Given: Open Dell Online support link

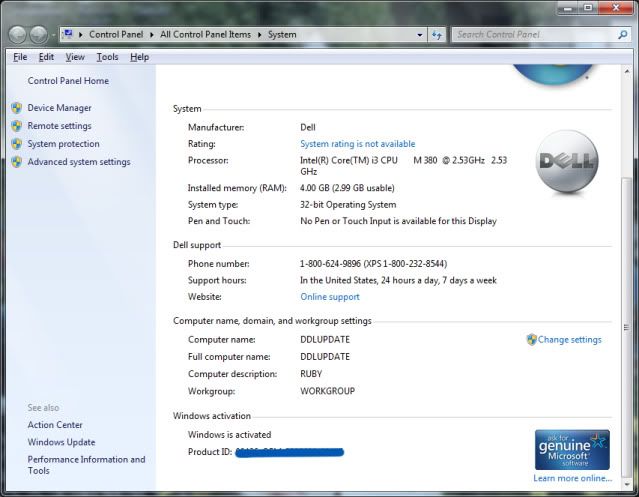Looking at the screenshot, I should pyautogui.click(x=330, y=297).
